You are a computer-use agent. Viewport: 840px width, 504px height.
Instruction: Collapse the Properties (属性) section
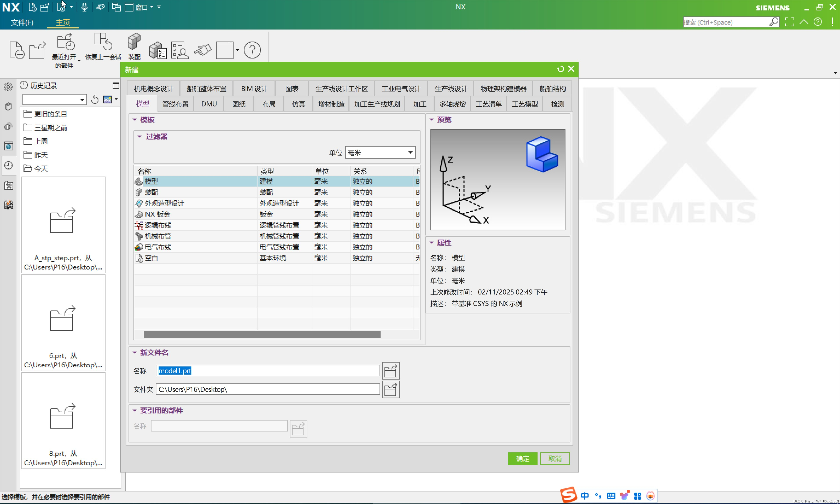pos(431,242)
